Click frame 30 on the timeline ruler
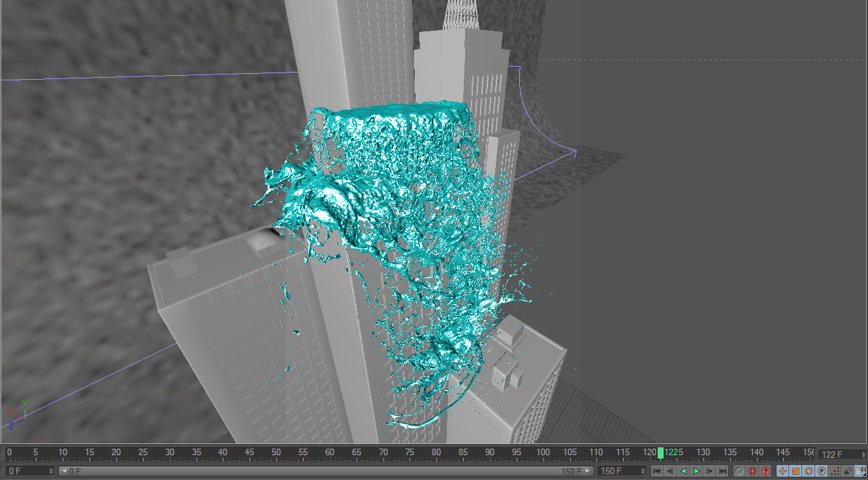This screenshot has width=868, height=480. (x=170, y=453)
